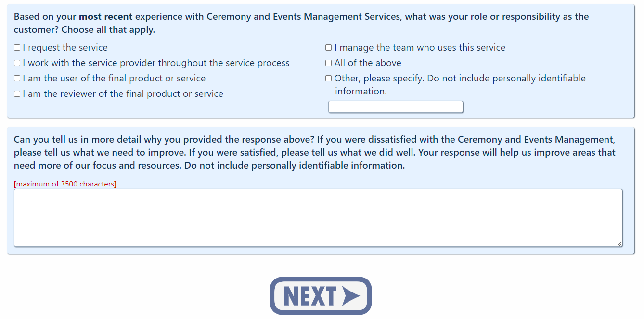Click the "All of the above" label text
The width and height of the screenshot is (644, 319).
pos(368,63)
